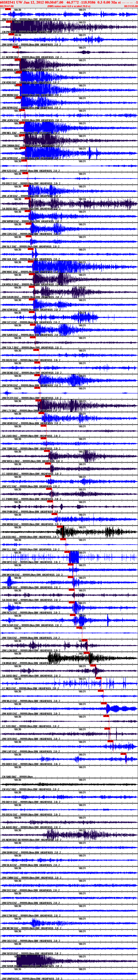Select the CN WSLR BHZ trace label

pos(11,284)
